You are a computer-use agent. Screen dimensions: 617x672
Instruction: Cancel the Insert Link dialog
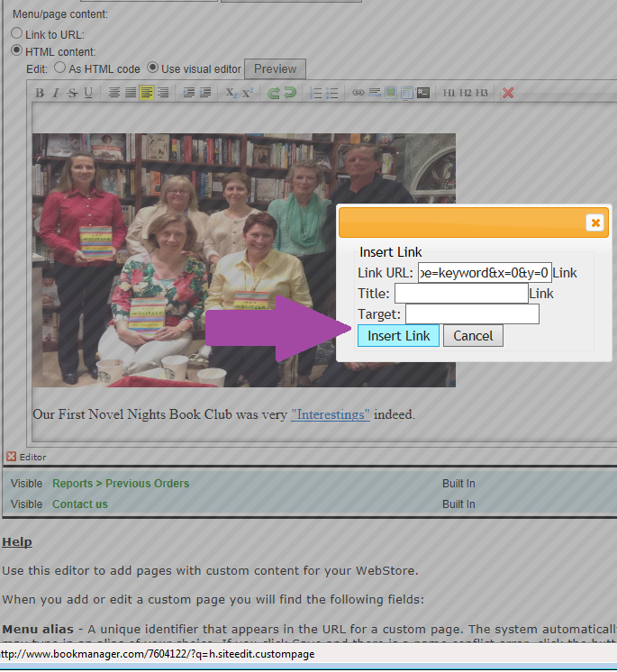coord(473,336)
